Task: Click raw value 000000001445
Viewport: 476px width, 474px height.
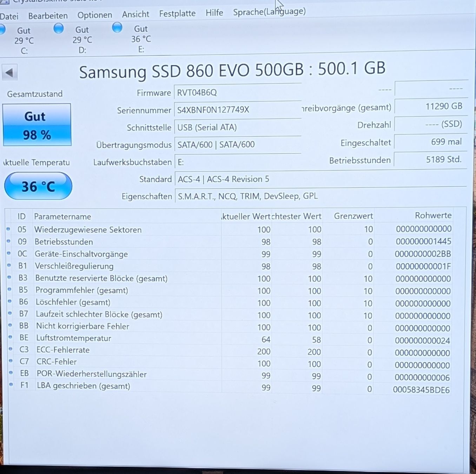Action: pyautogui.click(x=423, y=241)
